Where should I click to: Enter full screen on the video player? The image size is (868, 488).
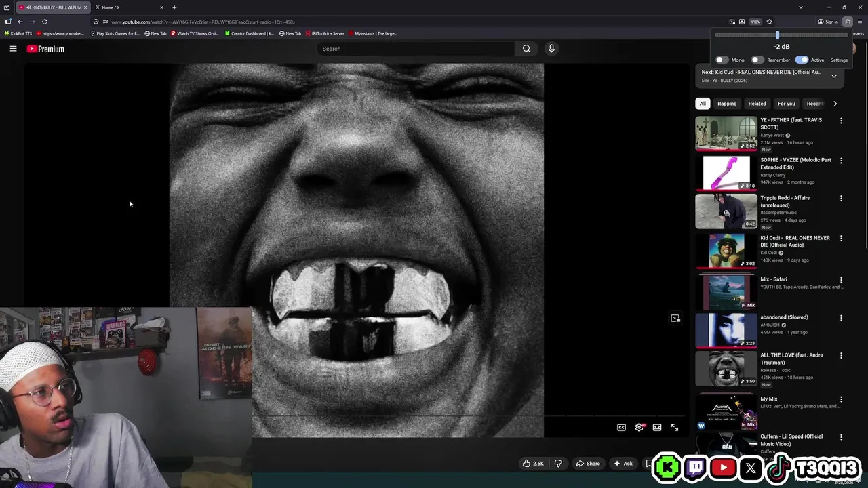[675, 427]
